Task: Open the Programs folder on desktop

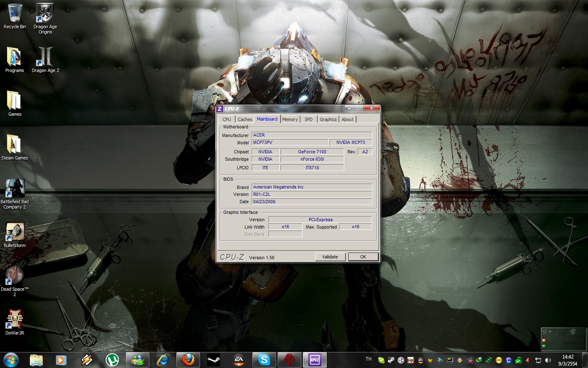Action: (x=15, y=60)
